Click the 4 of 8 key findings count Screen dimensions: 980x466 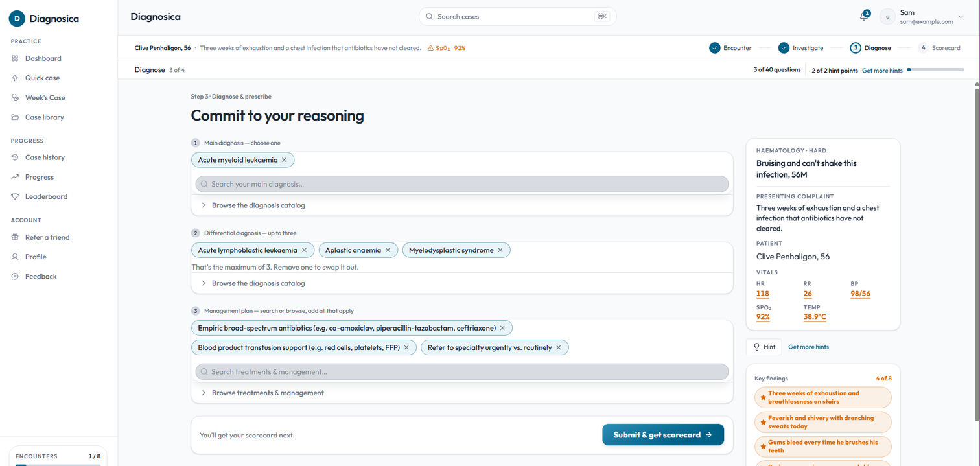click(x=883, y=378)
